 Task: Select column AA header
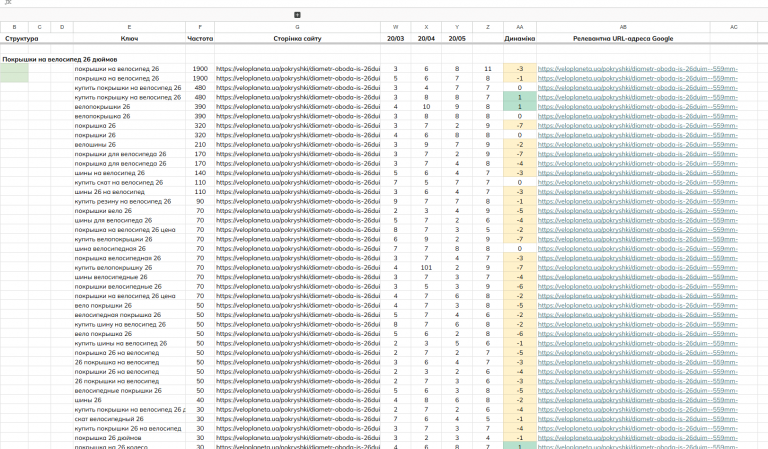(520, 27)
